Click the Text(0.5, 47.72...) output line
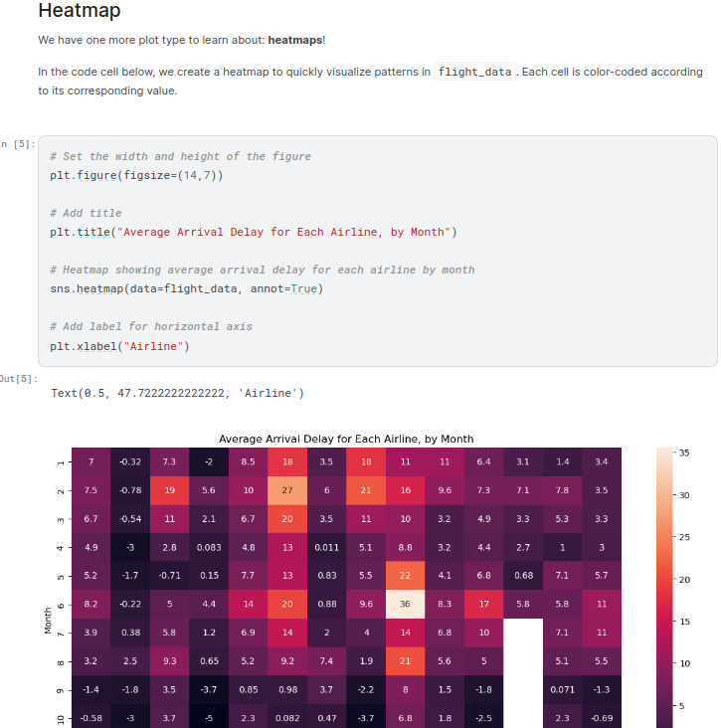The height and width of the screenshot is (728, 721). pos(177,393)
